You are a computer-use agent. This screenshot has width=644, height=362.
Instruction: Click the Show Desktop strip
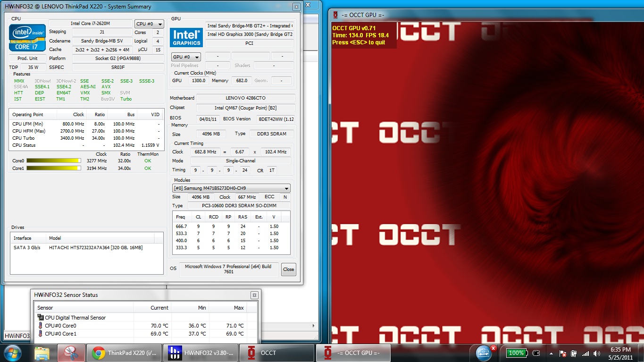click(641, 353)
